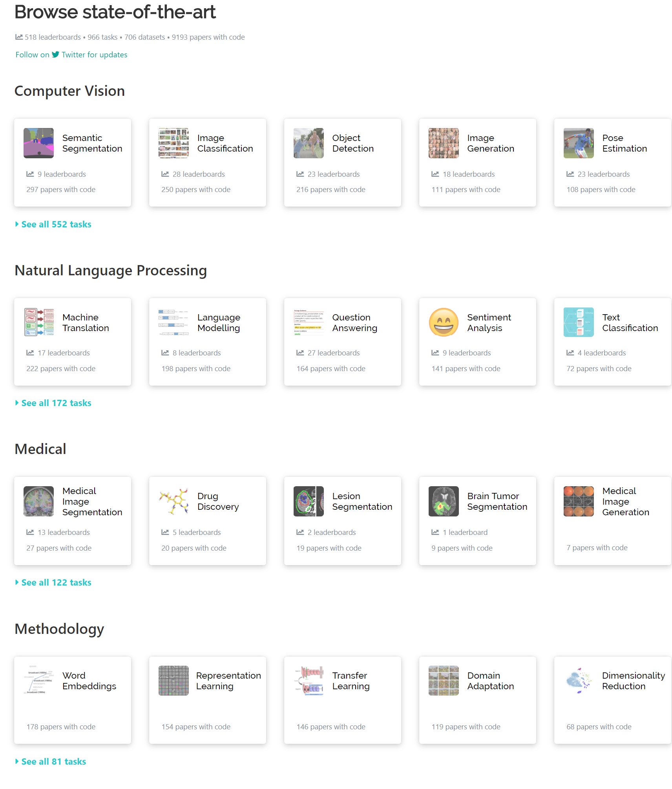This screenshot has height=789, width=672.
Task: Follow on Twitter for updates link
Action: pos(71,55)
